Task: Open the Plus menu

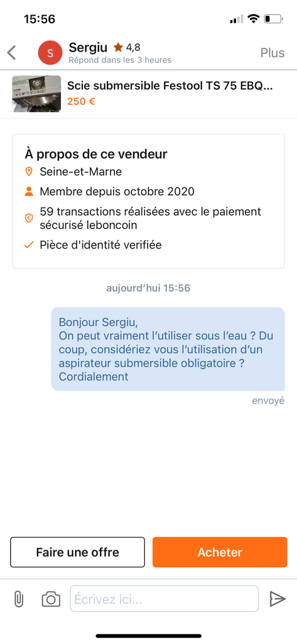Action: 273,53
